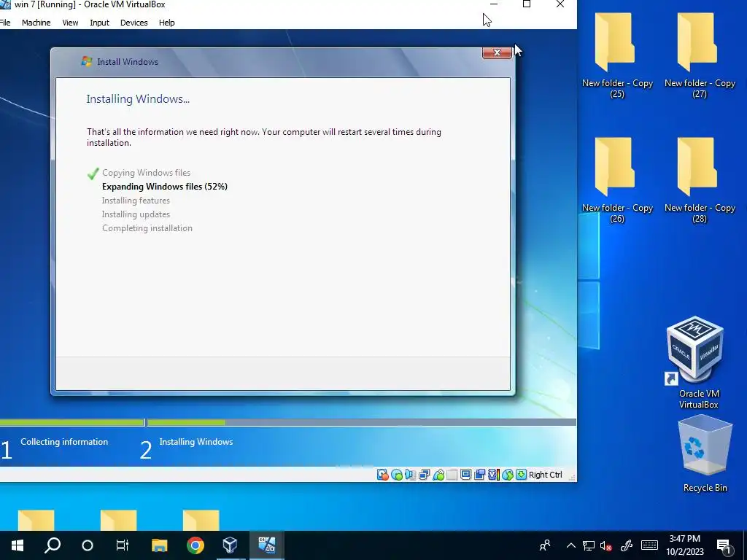Show hidden system tray icons chevron
Viewport: 747px width, 560px height.
(x=570, y=545)
